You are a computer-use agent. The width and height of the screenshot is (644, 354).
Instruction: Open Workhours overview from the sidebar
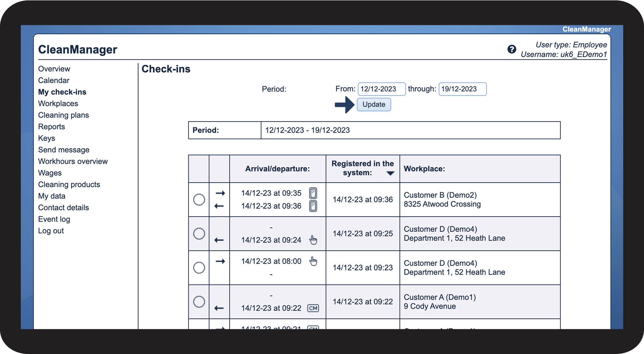pyautogui.click(x=73, y=162)
